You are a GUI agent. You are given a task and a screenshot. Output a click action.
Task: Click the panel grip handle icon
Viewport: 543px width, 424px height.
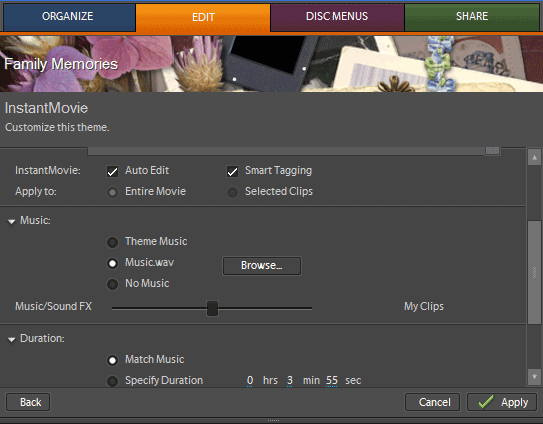tap(492, 150)
